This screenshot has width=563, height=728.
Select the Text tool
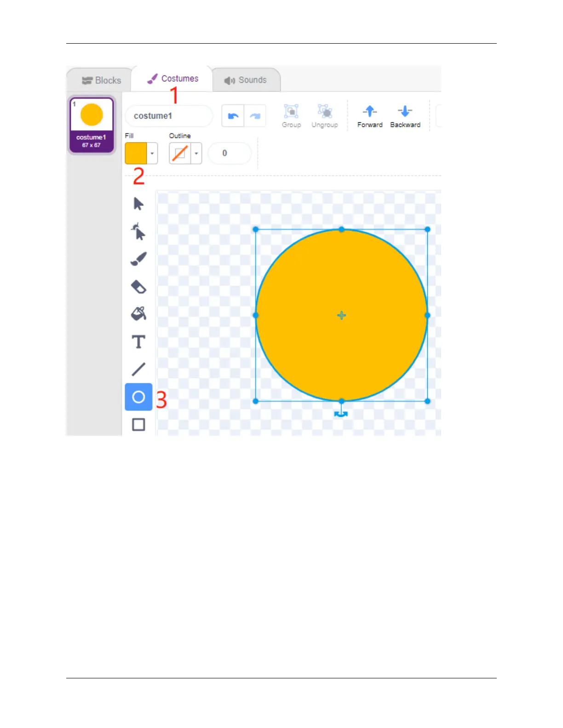[138, 342]
